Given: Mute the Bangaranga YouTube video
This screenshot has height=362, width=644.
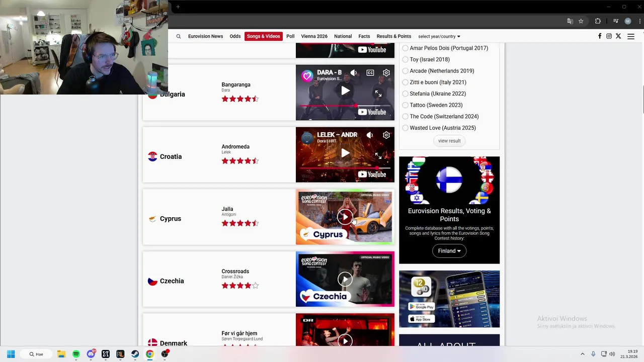Looking at the screenshot, I should point(354,73).
